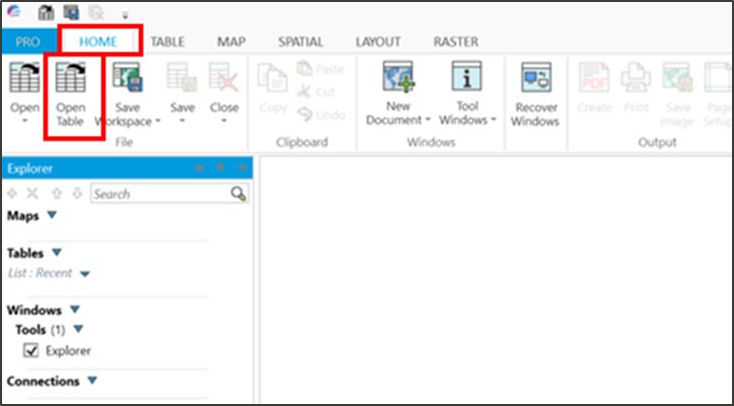Click the New Document icon
This screenshot has height=406, width=734.
[398, 76]
